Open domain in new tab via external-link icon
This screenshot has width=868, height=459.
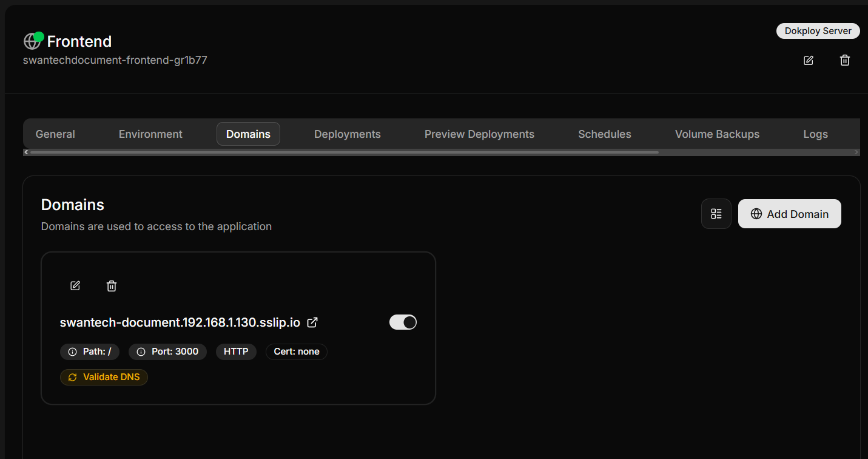(312, 322)
